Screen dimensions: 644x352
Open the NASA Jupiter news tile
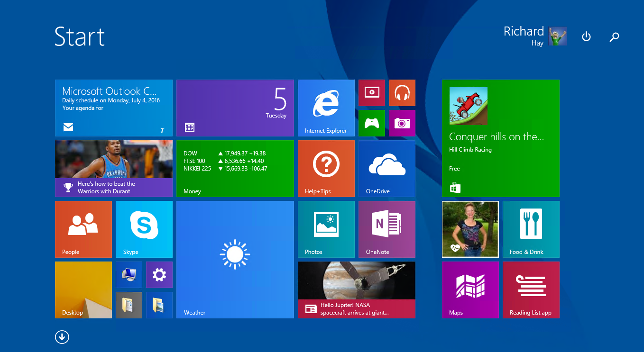click(x=356, y=289)
